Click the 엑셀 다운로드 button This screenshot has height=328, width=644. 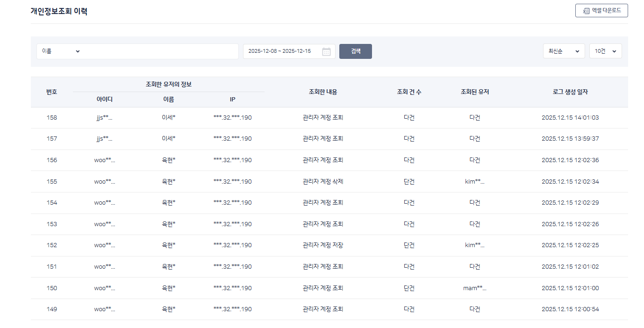click(601, 10)
